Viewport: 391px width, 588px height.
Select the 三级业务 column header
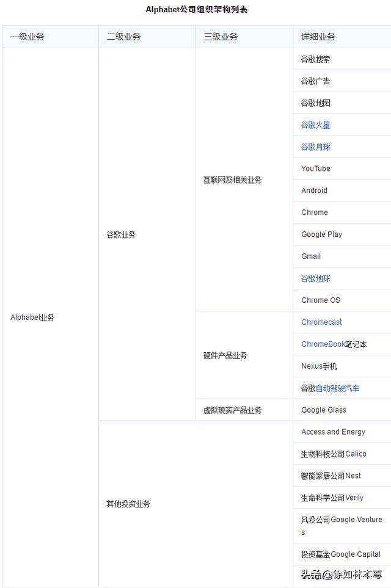(x=244, y=37)
